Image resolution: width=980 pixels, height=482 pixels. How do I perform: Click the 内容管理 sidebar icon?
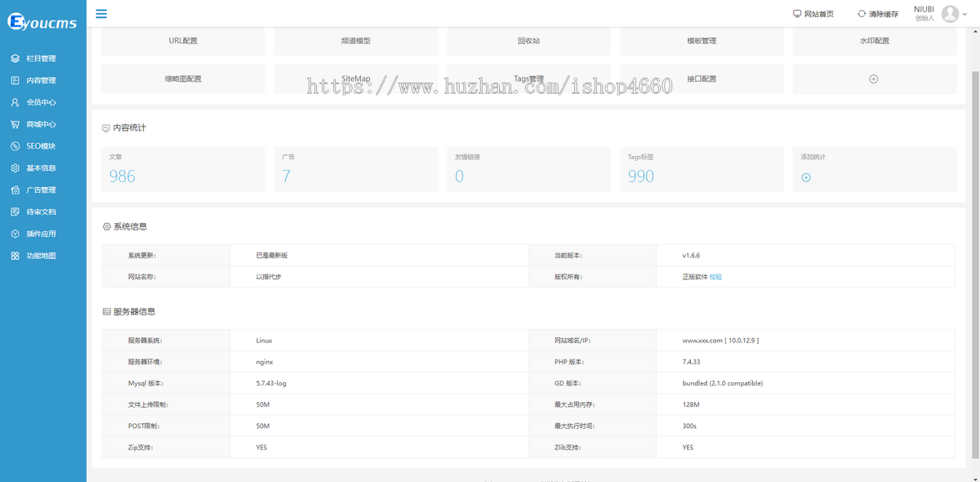click(x=15, y=81)
